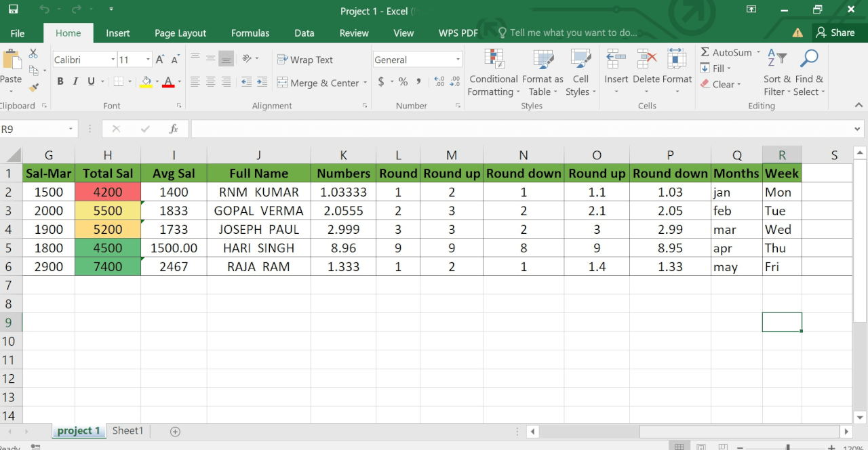Open Find & Select menu

tap(809, 73)
